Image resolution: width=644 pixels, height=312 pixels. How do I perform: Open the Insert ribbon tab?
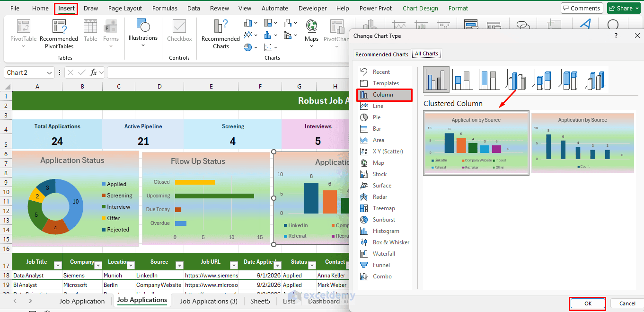click(x=66, y=9)
